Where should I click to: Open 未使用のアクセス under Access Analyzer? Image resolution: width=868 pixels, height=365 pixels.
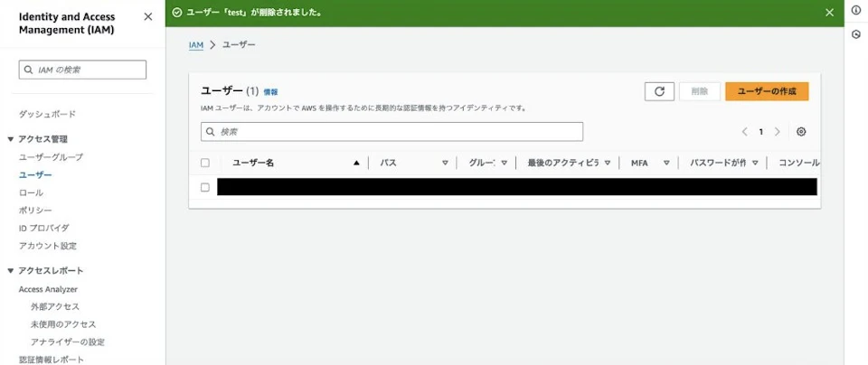click(63, 324)
